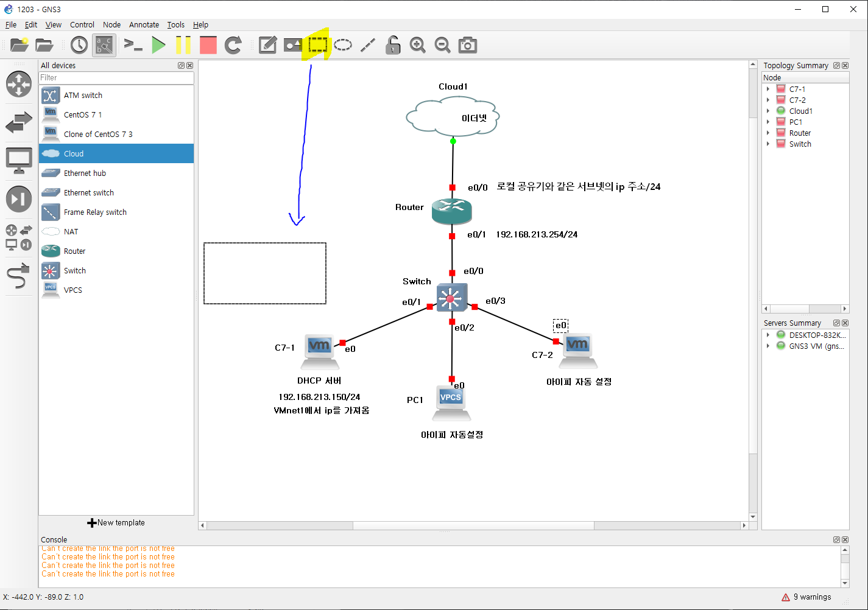
Task: Stop all nodes with red stop button
Action: [x=208, y=45]
